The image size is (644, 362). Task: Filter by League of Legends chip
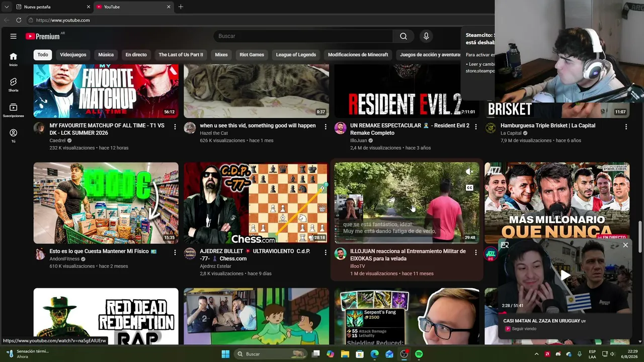(296, 55)
